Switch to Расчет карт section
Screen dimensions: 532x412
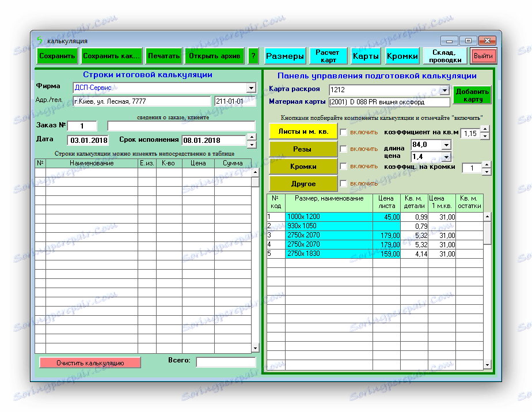[x=328, y=56]
